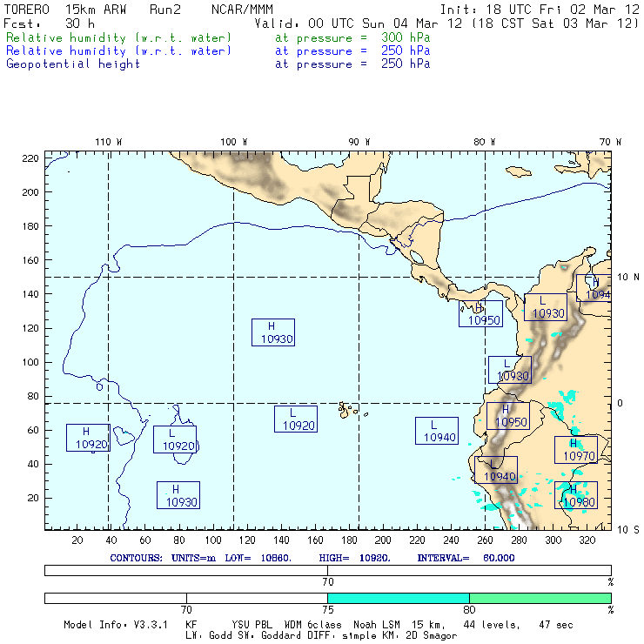Click the Geopotential height legend text

(73, 64)
